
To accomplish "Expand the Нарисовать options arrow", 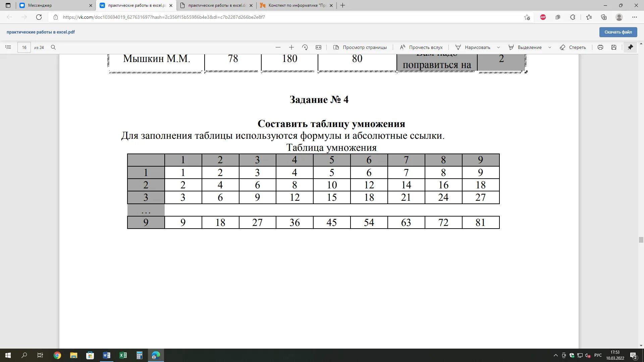I will coord(498,47).
